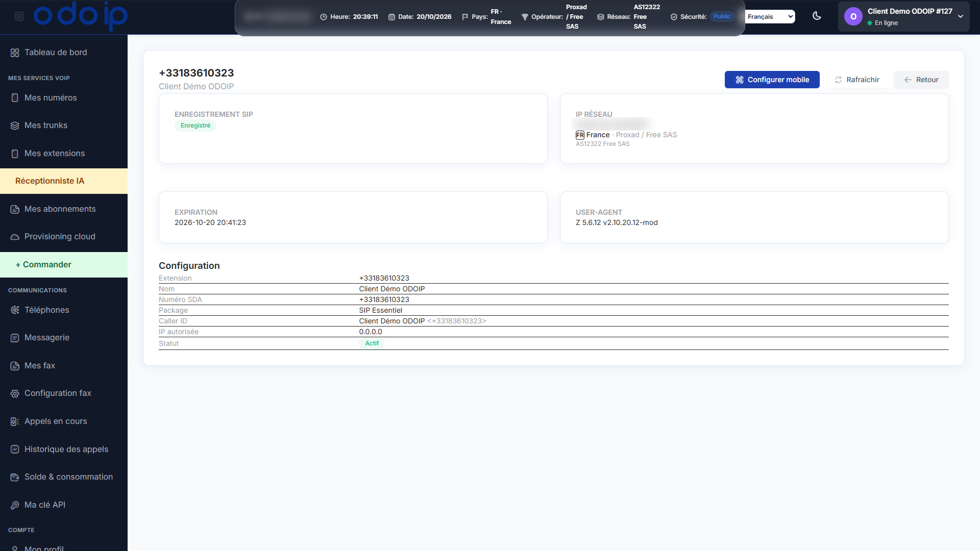Click the IP autorisée value 0.0.0.0
Image resolution: width=980 pixels, height=551 pixels.
coord(371,332)
